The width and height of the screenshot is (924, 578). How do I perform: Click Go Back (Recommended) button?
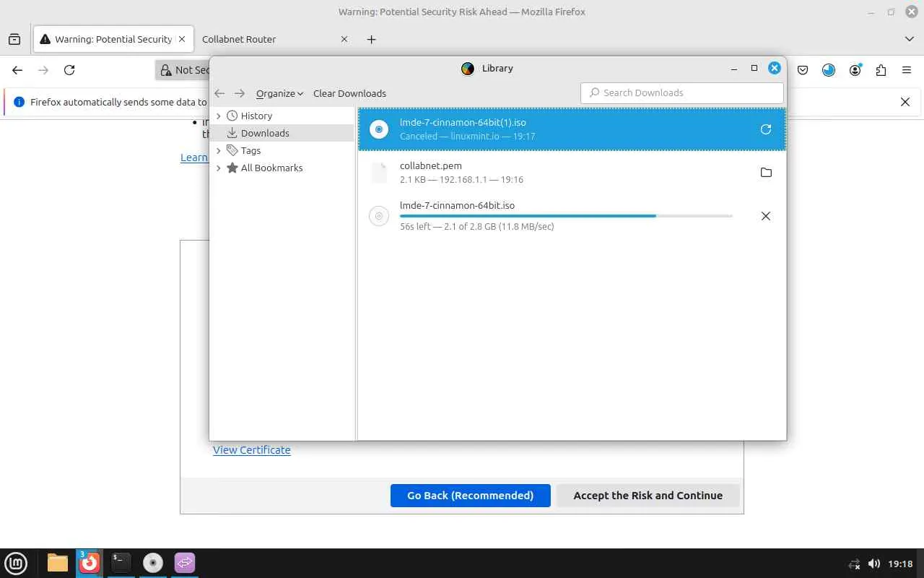pyautogui.click(x=471, y=496)
